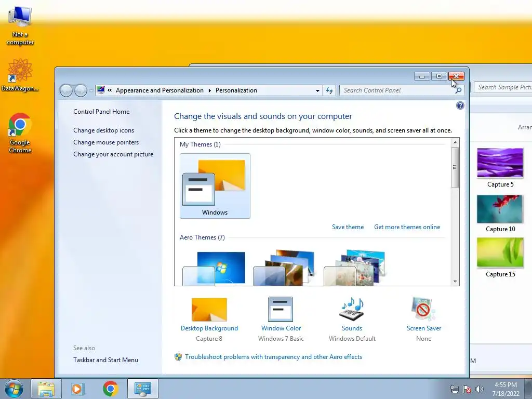Click the Aero Themes (7) heading
The width and height of the screenshot is (532, 399).
coord(202,237)
